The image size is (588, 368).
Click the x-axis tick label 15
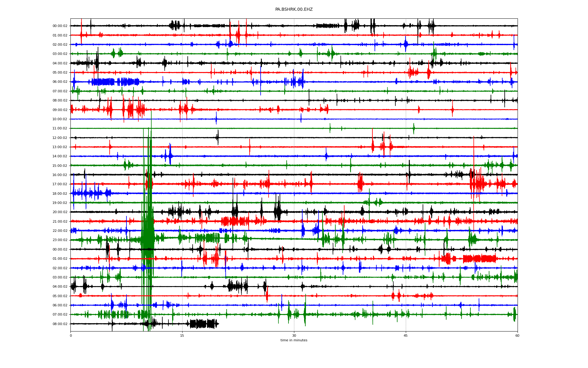(182, 335)
